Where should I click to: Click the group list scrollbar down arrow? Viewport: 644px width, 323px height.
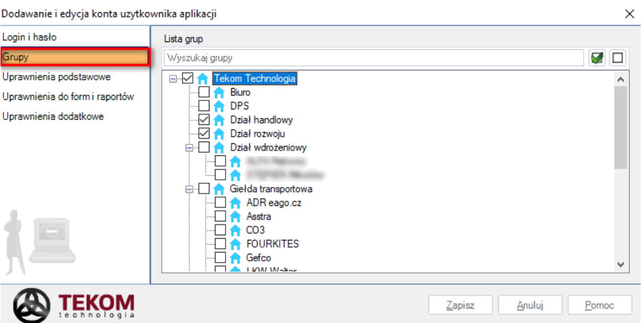(621, 265)
